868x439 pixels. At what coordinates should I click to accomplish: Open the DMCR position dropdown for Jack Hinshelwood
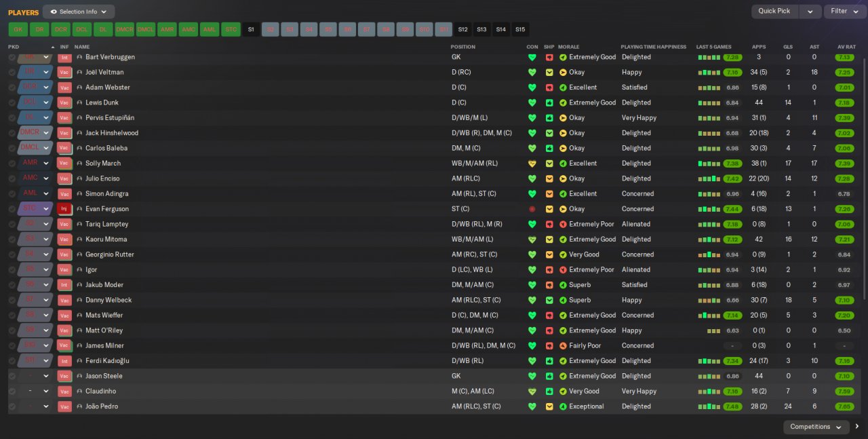pyautogui.click(x=46, y=133)
